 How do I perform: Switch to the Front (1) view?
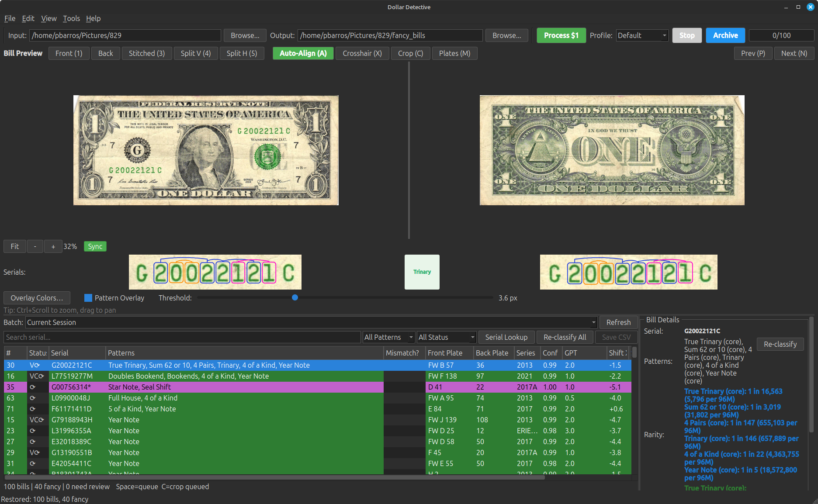[x=69, y=53]
